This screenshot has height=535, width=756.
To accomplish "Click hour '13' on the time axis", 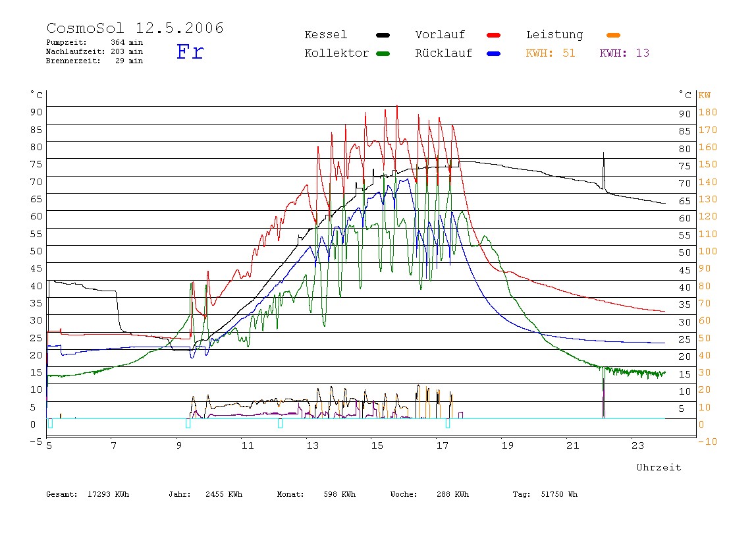I will click(x=312, y=446).
